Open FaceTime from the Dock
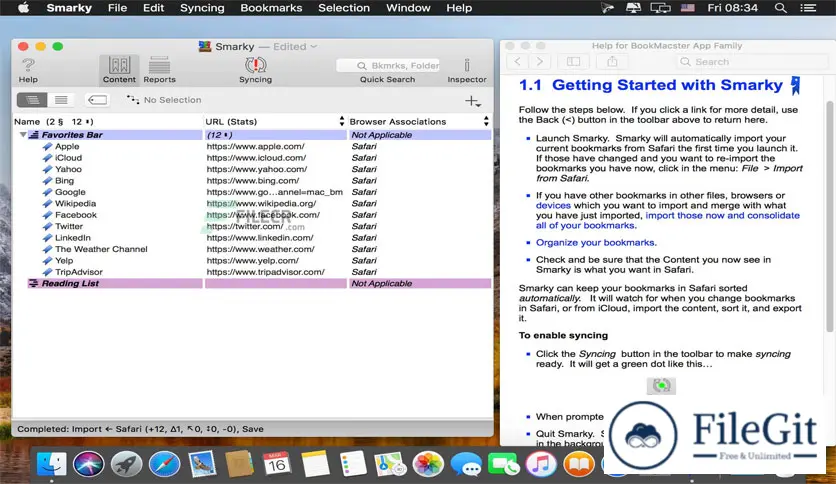Viewport: 836px width, 484px height. (503, 464)
